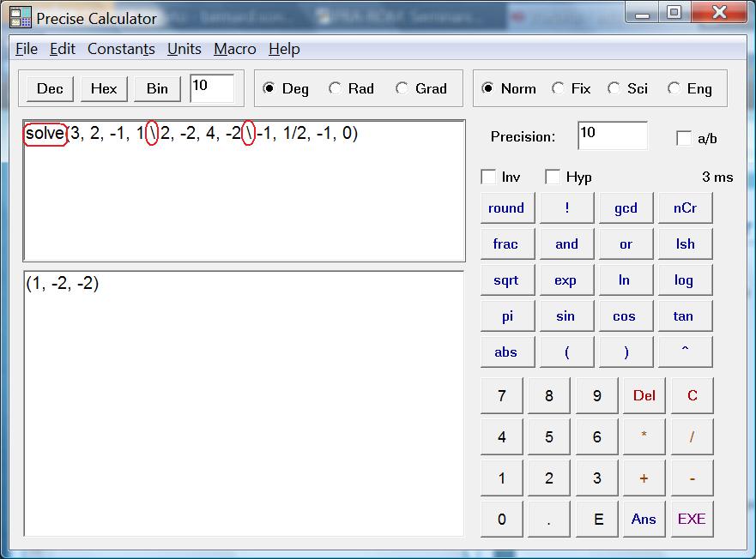756x559 pixels.
Task: Insert pi using the pi button
Action: (x=507, y=316)
